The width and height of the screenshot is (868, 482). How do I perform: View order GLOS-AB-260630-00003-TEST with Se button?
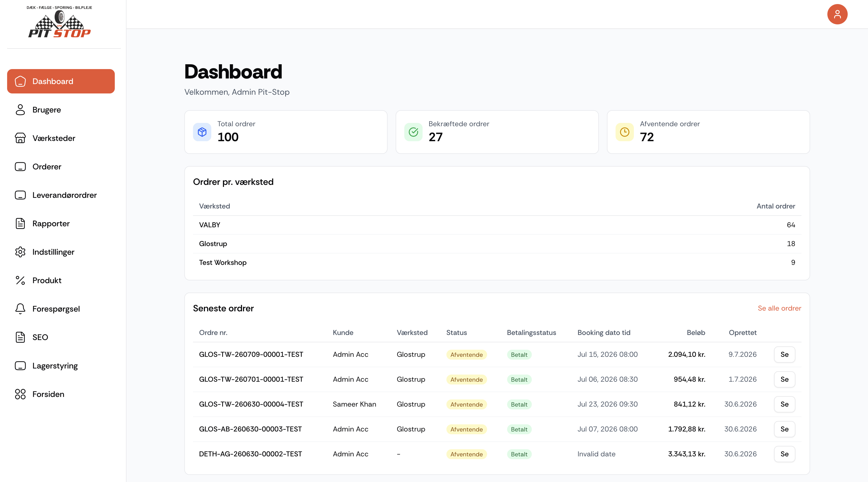pyautogui.click(x=784, y=429)
